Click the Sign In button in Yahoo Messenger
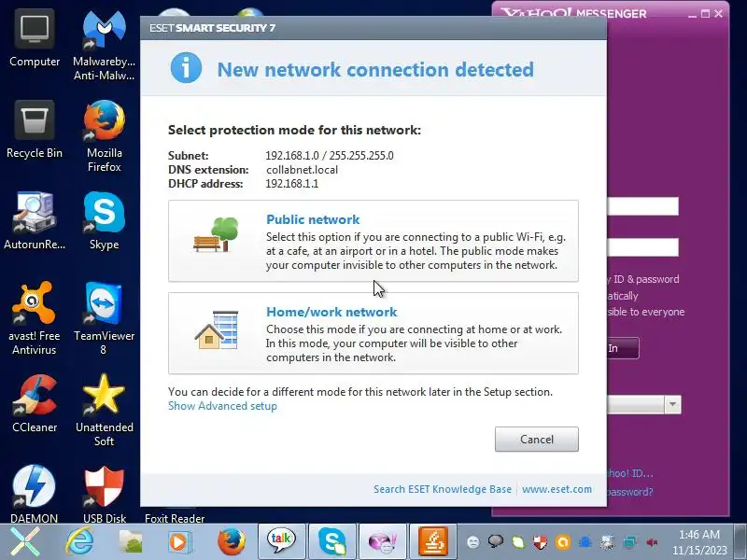Screen dimensions: 747x560 tap(623, 348)
